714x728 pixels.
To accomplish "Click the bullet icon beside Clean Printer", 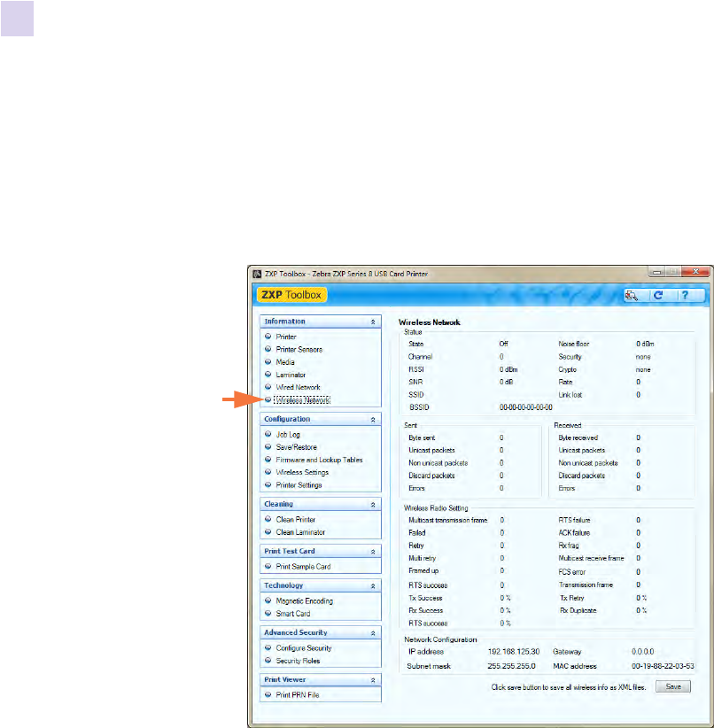I will click(268, 519).
